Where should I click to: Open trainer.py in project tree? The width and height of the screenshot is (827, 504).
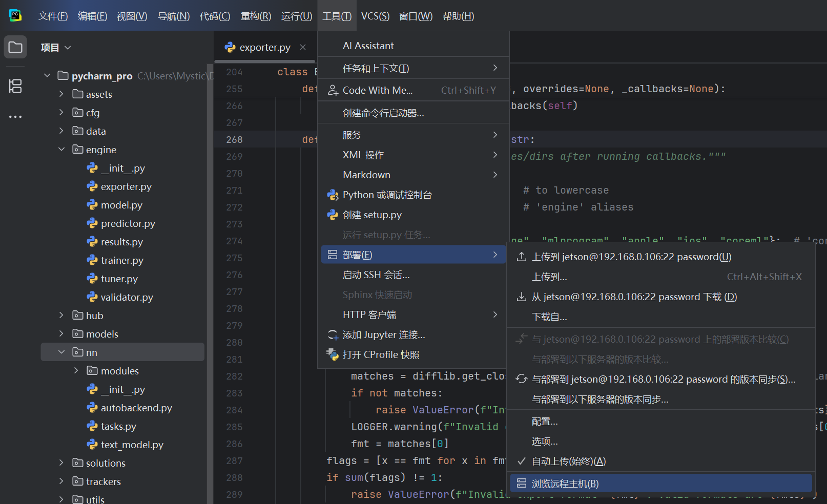(x=122, y=260)
